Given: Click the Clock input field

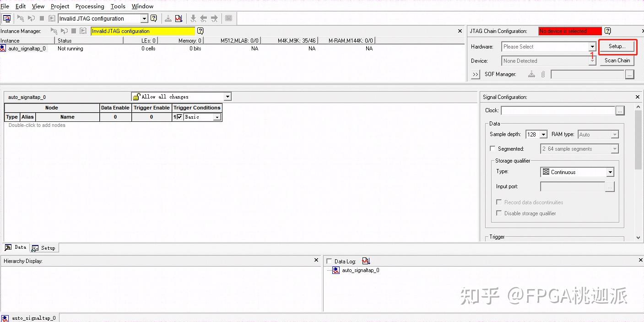Looking at the screenshot, I should pyautogui.click(x=558, y=110).
